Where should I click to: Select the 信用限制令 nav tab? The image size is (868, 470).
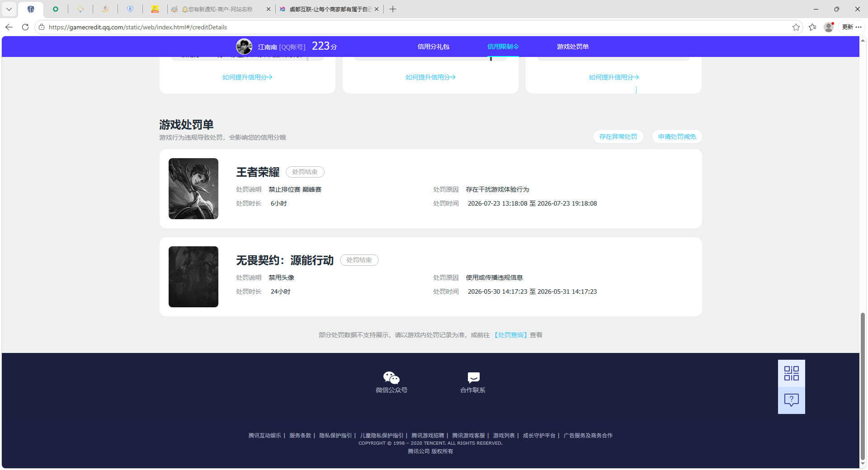tap(503, 47)
